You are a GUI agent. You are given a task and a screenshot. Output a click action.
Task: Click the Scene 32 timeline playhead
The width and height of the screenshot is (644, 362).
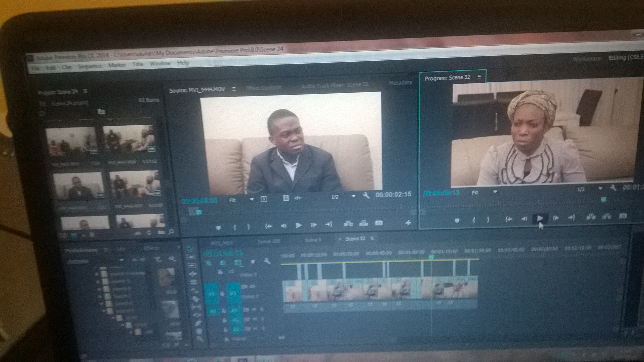pyautogui.click(x=431, y=257)
